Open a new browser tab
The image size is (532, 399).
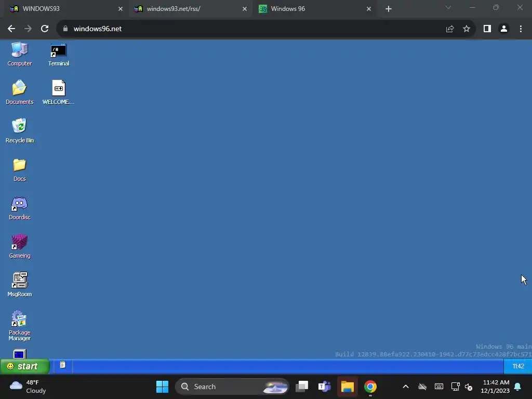[x=389, y=9]
